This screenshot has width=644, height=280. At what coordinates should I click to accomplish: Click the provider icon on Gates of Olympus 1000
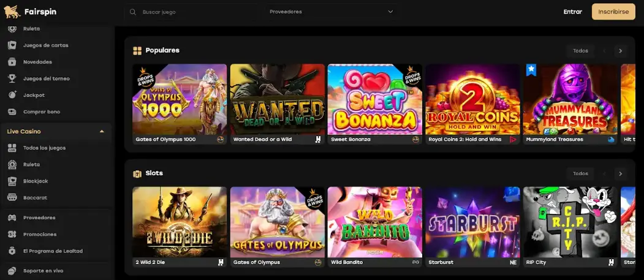pos(221,140)
